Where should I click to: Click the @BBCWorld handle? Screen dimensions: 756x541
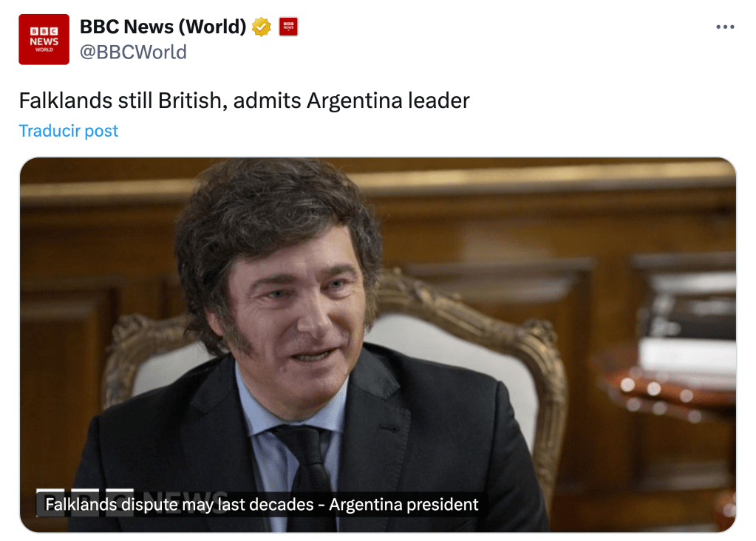click(x=133, y=52)
